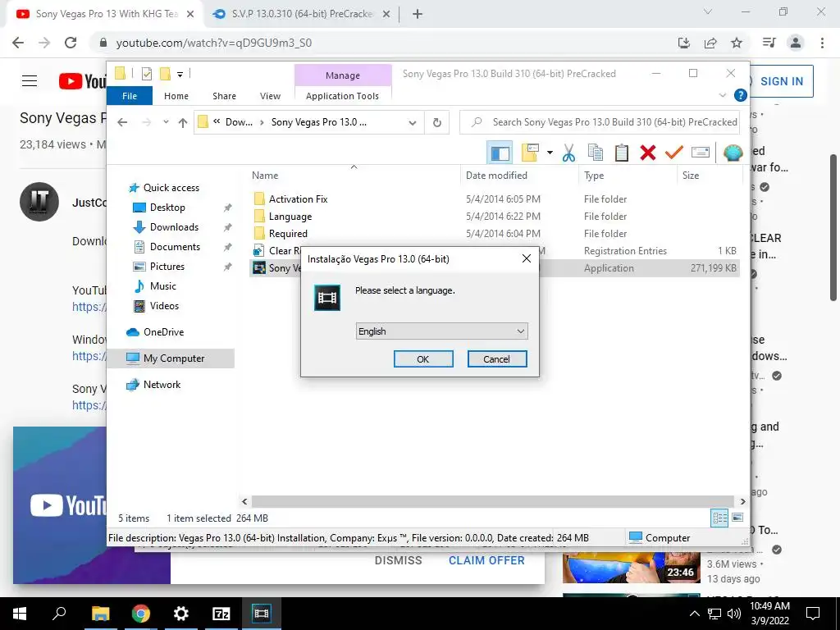The height and width of the screenshot is (630, 840).
Task: Open the Application Tools tab
Action: click(x=342, y=96)
